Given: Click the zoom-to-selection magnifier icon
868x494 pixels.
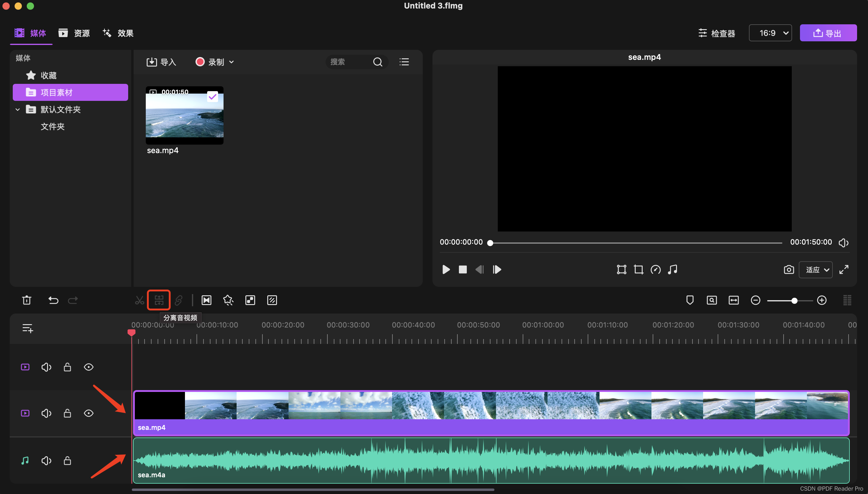Looking at the screenshot, I should (712, 300).
